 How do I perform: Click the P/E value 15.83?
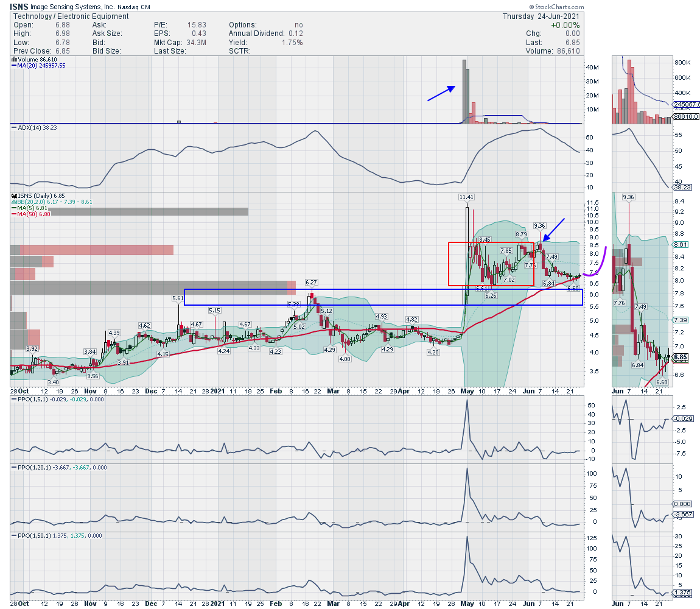point(197,25)
